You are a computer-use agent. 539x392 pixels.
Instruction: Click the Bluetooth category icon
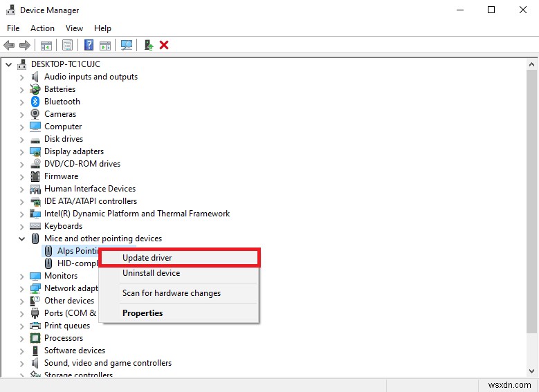coord(35,102)
